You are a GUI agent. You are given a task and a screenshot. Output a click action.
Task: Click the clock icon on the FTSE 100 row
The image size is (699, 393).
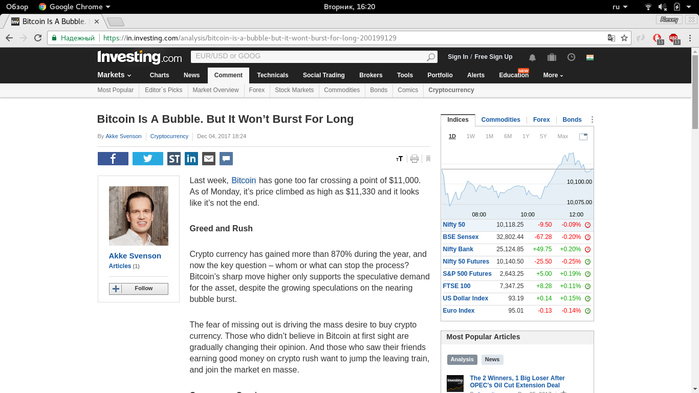588,286
